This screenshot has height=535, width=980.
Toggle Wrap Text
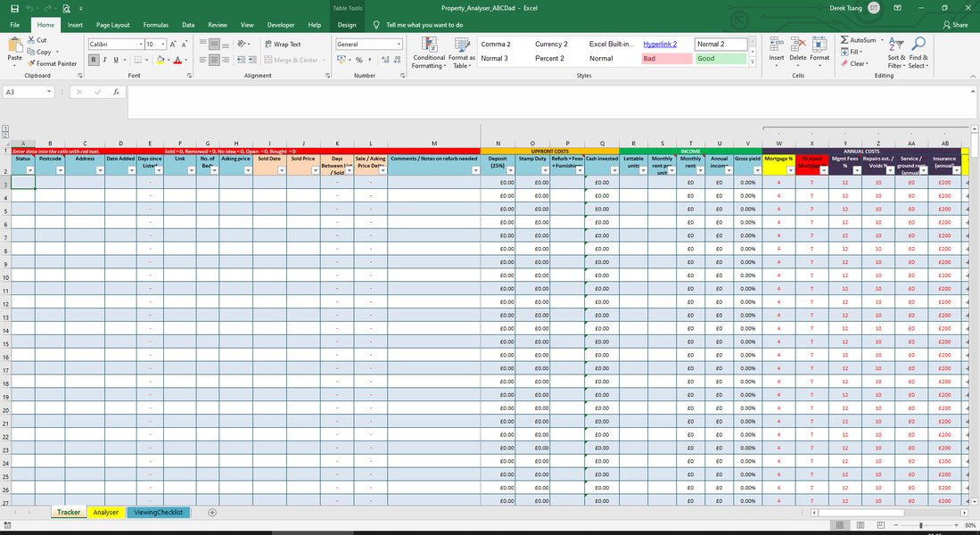[283, 45]
